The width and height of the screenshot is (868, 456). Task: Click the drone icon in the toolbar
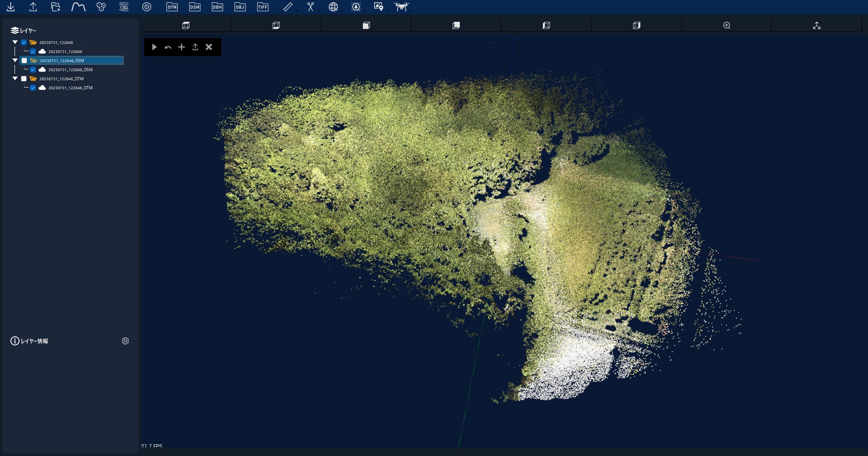click(x=401, y=7)
